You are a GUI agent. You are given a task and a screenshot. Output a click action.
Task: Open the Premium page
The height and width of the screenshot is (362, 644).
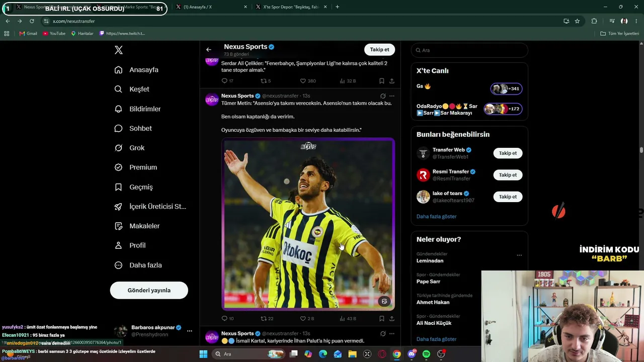click(136, 167)
